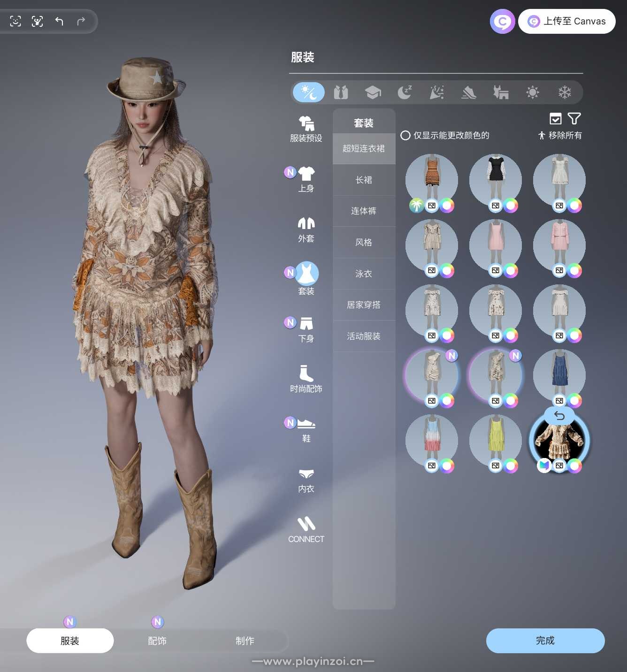Expand the 泳衣 subcategory
Image resolution: width=627 pixels, height=672 pixels.
pyautogui.click(x=364, y=274)
